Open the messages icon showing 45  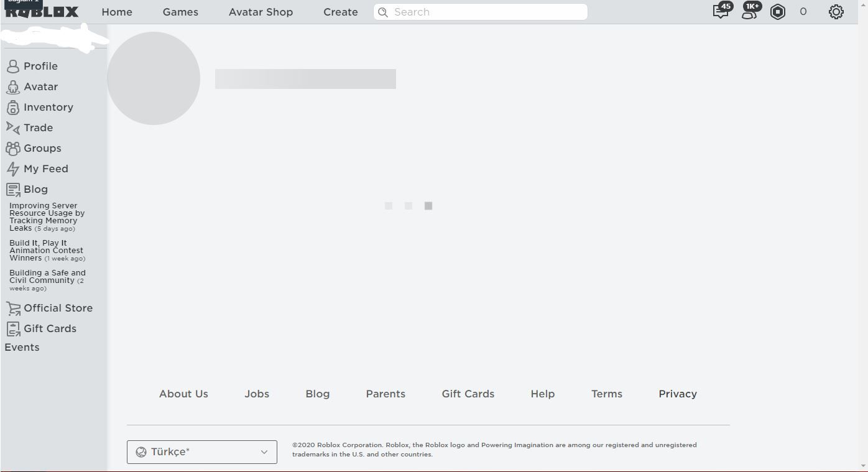(x=721, y=12)
